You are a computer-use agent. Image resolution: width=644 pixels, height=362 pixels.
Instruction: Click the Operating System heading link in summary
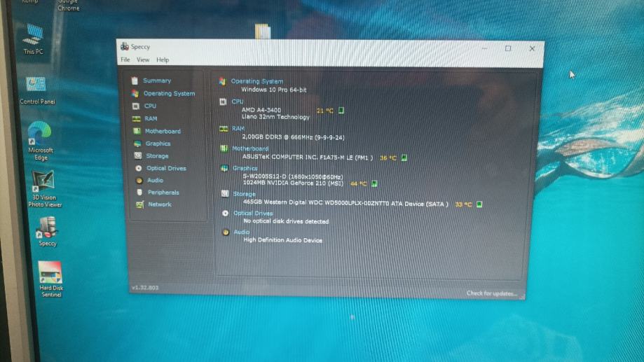257,81
